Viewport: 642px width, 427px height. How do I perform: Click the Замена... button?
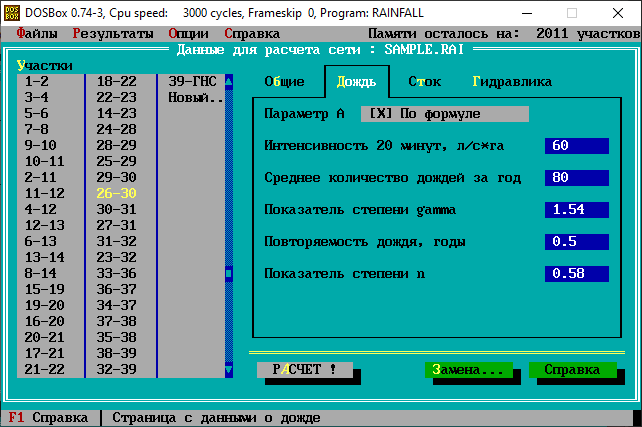coord(468,370)
